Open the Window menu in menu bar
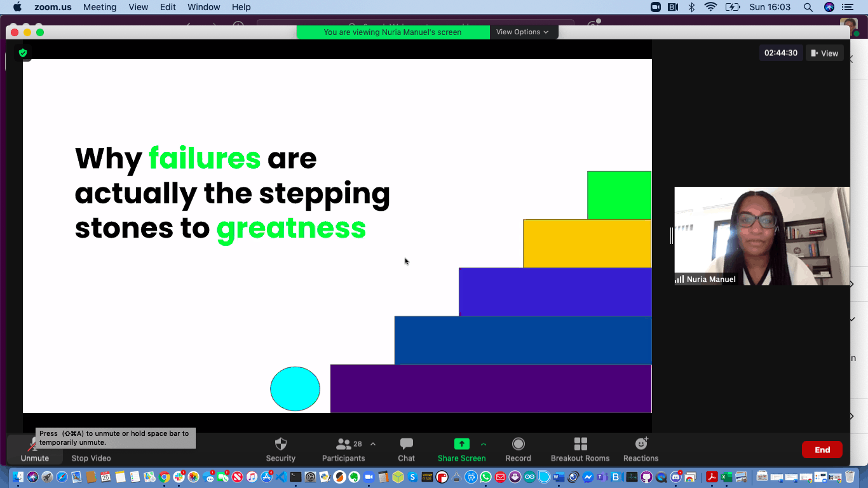The width and height of the screenshot is (868, 488). pyautogui.click(x=203, y=7)
